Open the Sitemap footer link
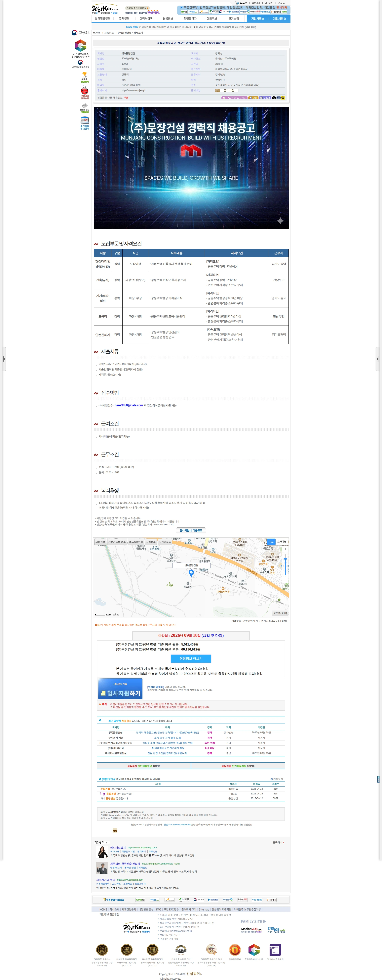This screenshot has width=382, height=980. 204,909
